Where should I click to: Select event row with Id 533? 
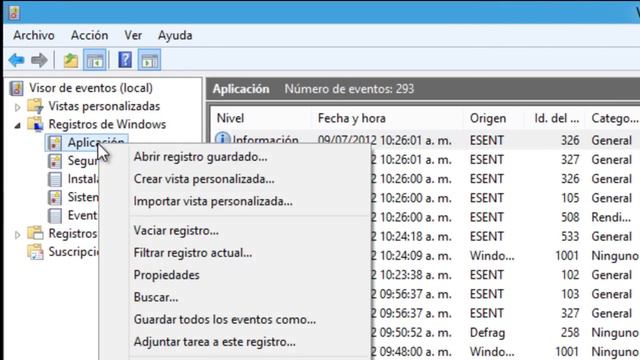click(x=505, y=236)
